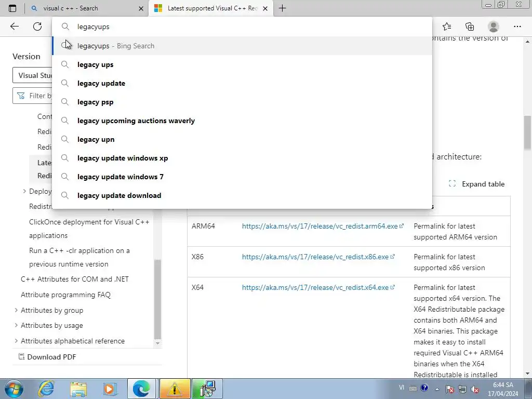Open Windows Explorer from taskbar

click(79, 389)
